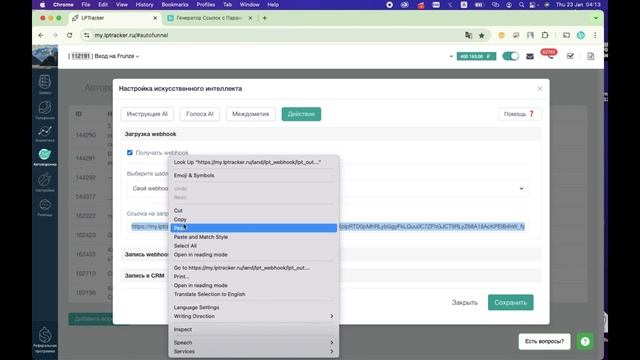Open the Телефония sidebar icon

(x=45, y=110)
